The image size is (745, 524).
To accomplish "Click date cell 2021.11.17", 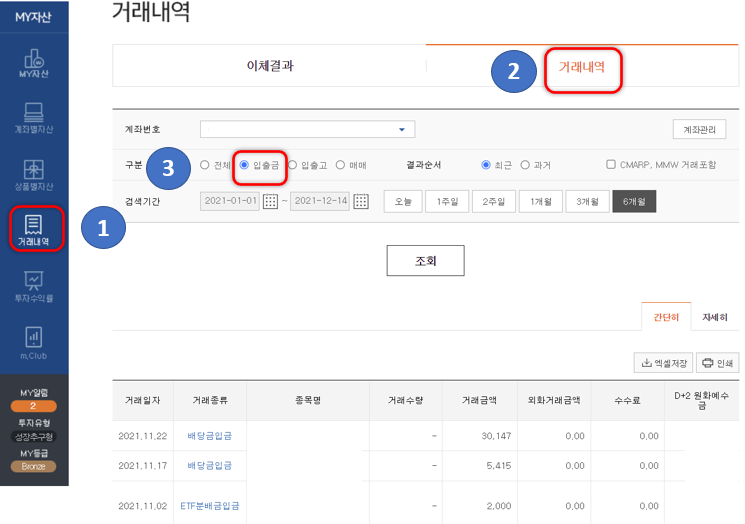I will coord(143,466).
